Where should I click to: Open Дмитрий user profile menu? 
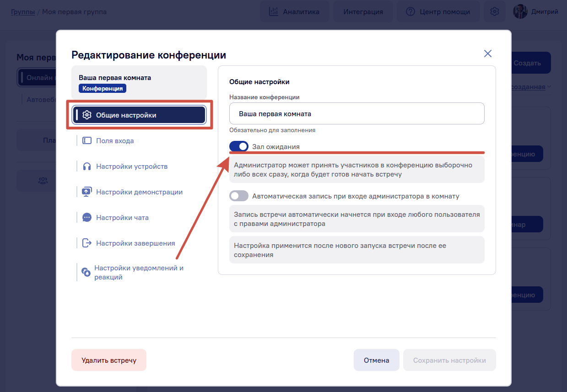click(x=536, y=12)
